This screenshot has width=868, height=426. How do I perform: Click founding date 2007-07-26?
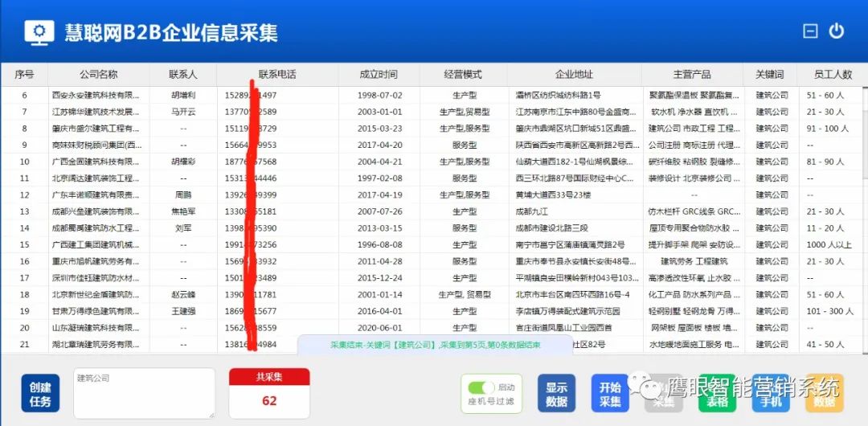point(379,211)
